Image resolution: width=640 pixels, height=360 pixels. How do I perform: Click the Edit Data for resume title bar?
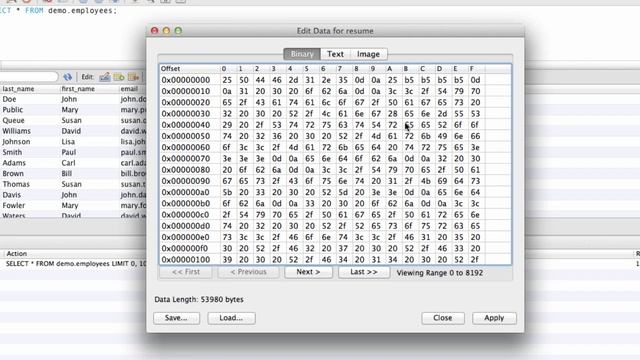335,31
